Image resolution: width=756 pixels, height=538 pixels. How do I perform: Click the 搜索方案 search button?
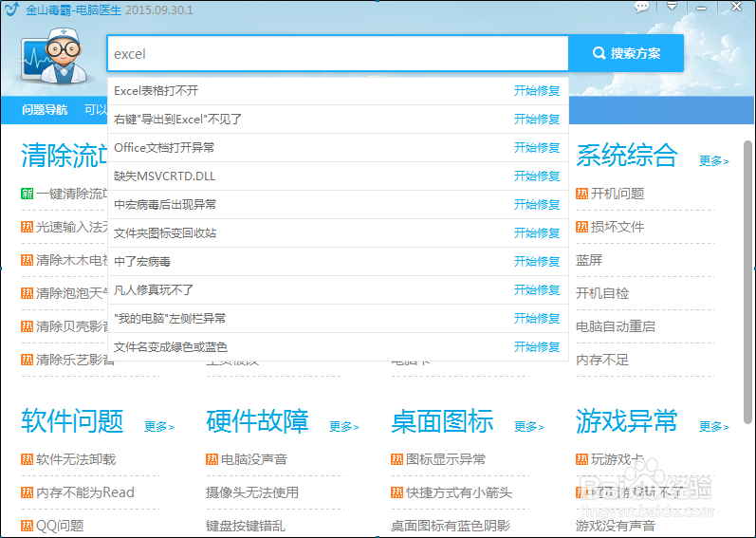626,53
